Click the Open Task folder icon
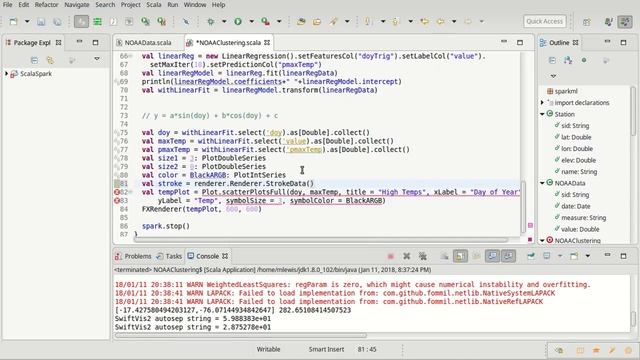 [317, 22]
